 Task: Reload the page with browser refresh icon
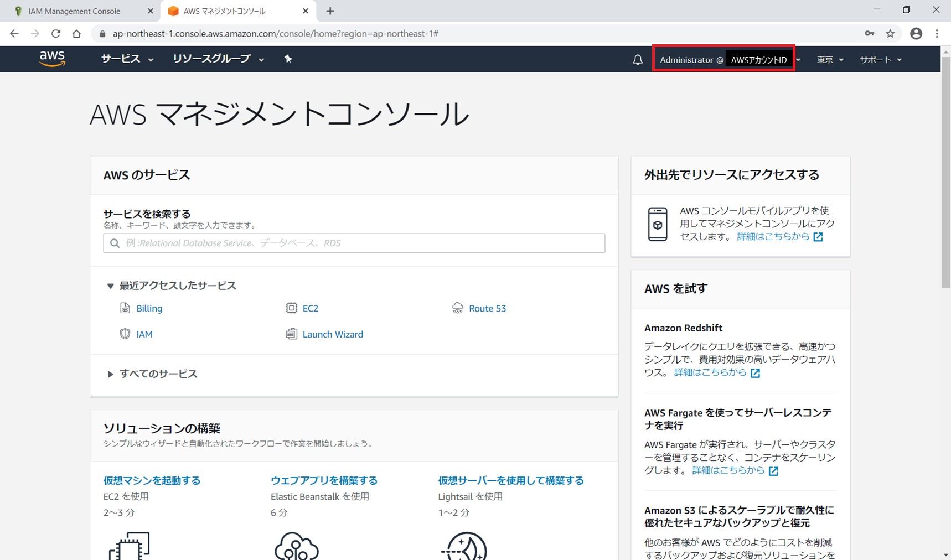point(56,33)
